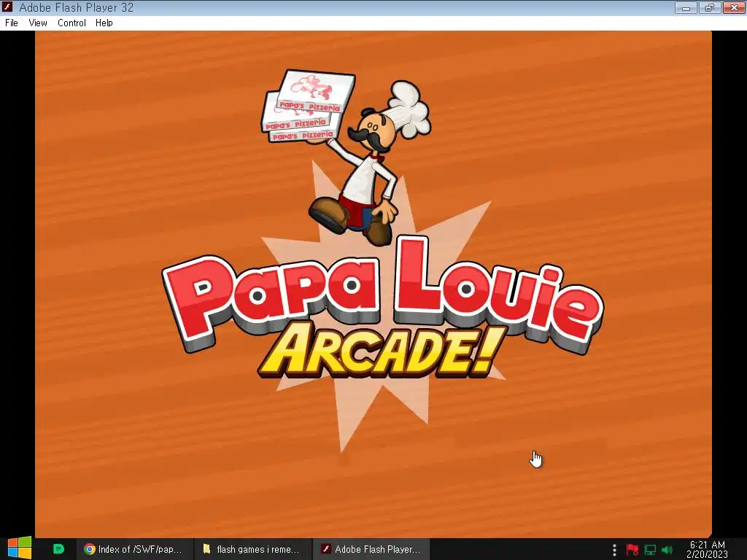Open the clock showing 6:21 AM
Image resolution: width=747 pixels, height=560 pixels.
(708, 549)
